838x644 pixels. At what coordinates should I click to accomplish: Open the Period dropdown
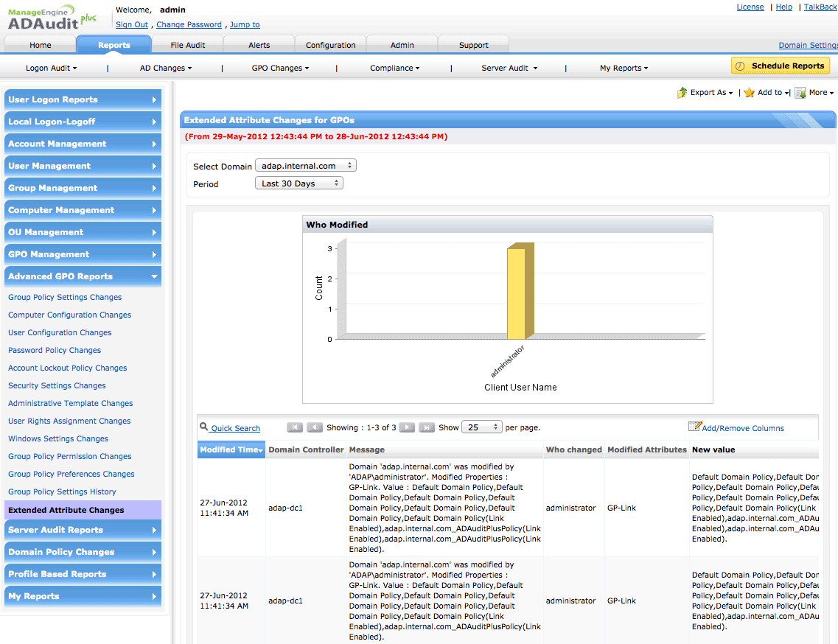tap(298, 183)
